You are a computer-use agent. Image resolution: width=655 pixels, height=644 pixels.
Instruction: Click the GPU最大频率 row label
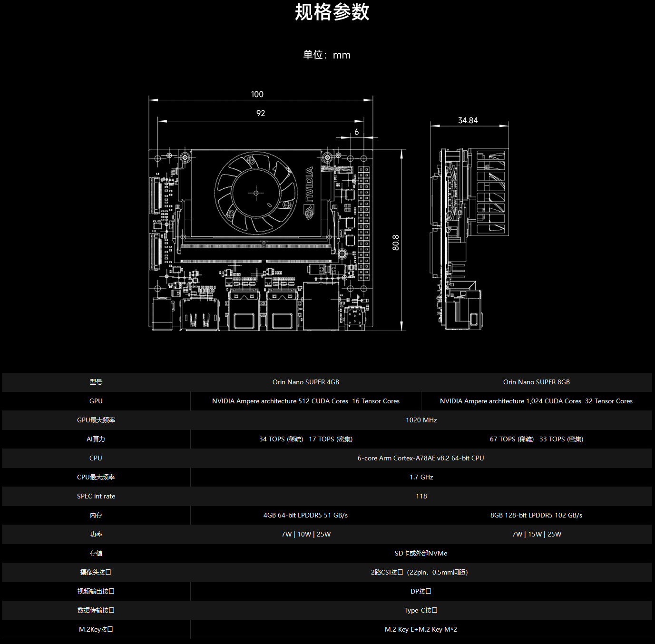[96, 420]
